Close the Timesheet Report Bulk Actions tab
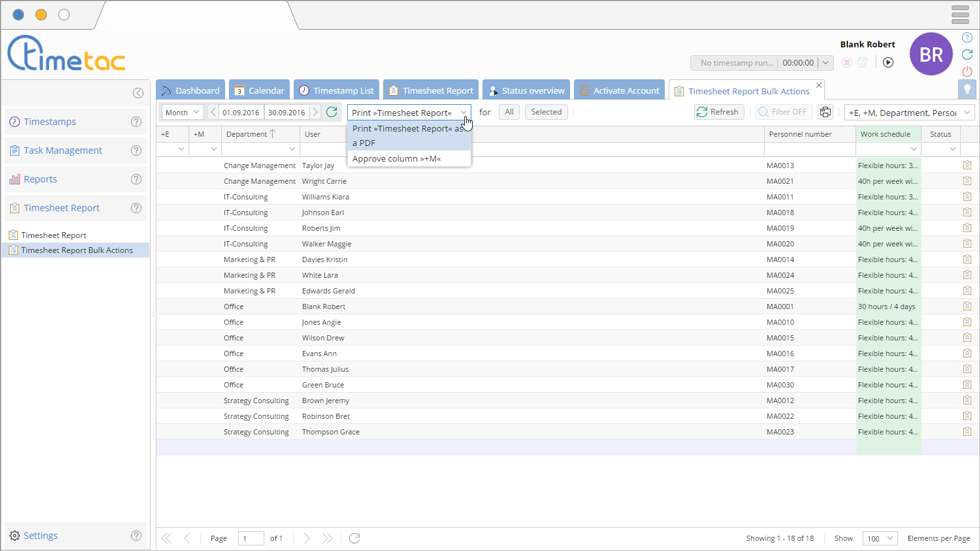 [819, 85]
